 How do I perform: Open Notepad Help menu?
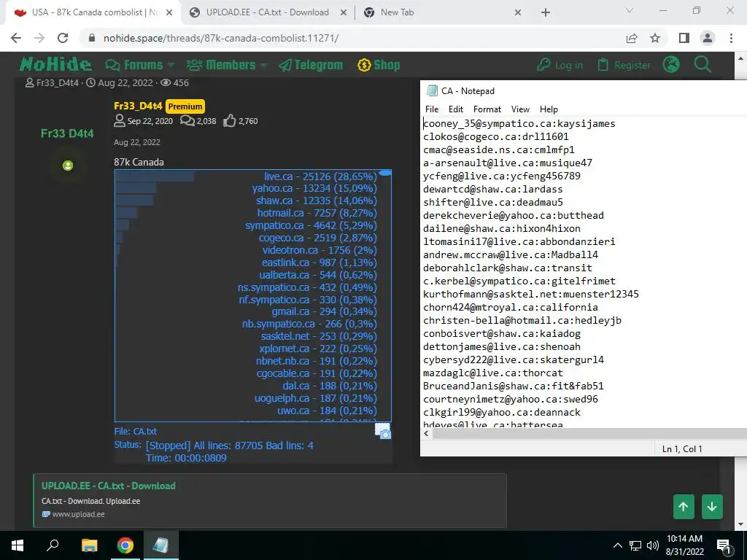[549, 109]
